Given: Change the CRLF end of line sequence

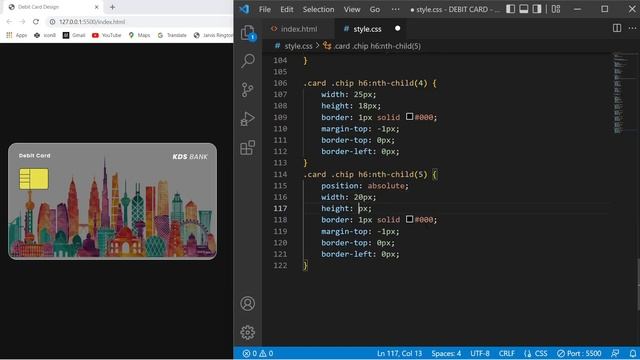Looking at the screenshot, I should click(x=507, y=353).
